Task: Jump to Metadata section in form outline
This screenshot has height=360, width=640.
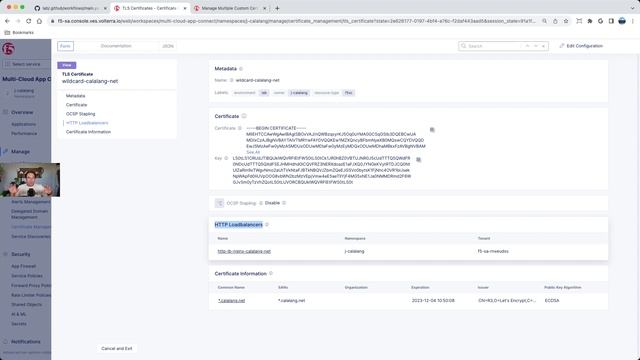Action: click(76, 96)
